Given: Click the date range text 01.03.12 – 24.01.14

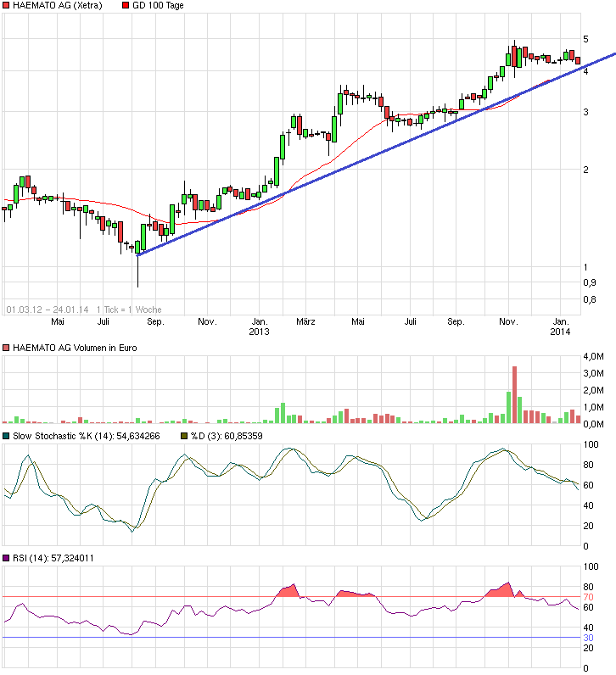Looking at the screenshot, I should pyautogui.click(x=48, y=310).
